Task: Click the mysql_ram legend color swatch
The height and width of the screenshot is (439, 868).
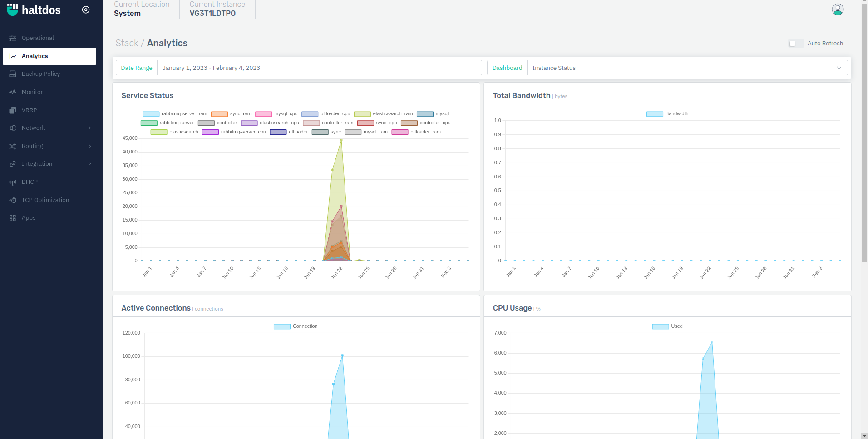Action: coord(353,132)
